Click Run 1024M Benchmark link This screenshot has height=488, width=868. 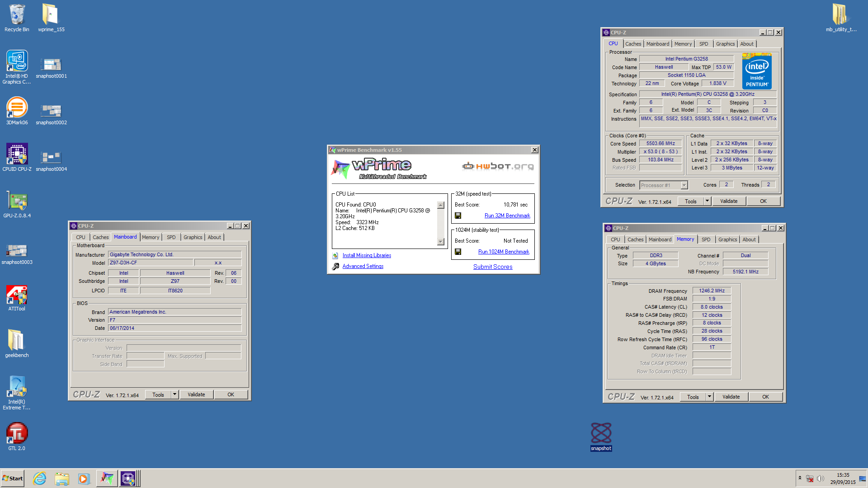point(504,252)
